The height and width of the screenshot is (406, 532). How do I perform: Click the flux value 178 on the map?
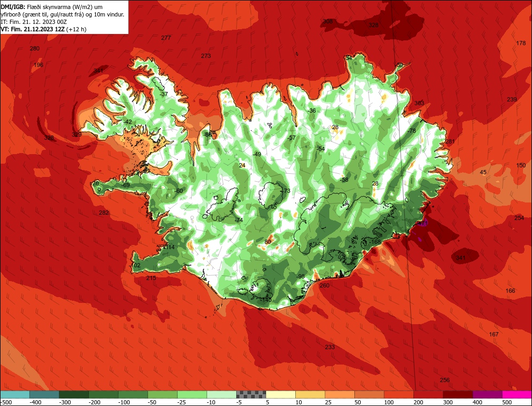521,43
